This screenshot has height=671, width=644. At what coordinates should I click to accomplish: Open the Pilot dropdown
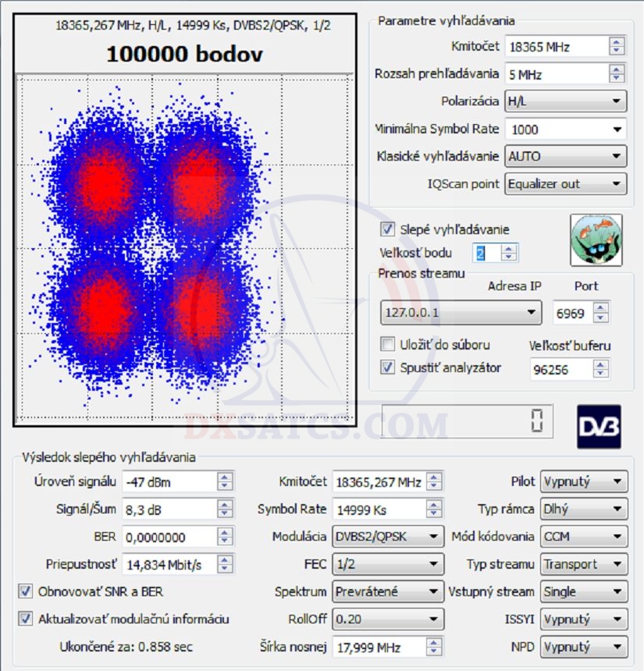point(584,482)
